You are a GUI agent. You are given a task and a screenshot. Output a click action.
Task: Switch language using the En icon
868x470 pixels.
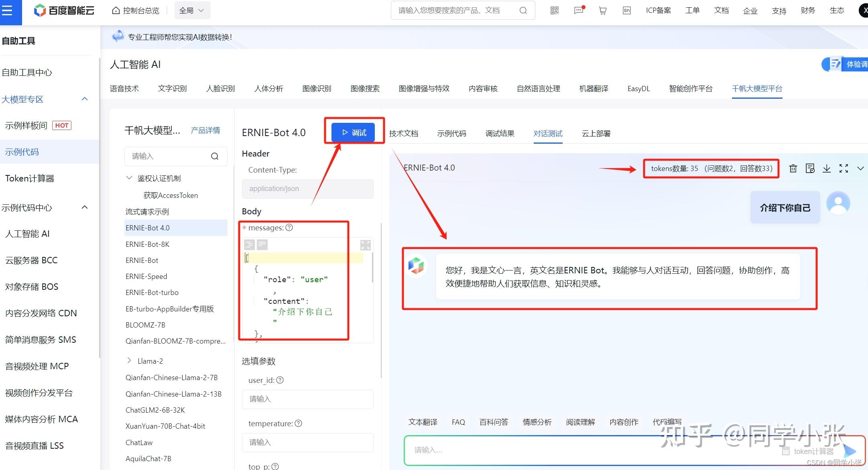626,10
